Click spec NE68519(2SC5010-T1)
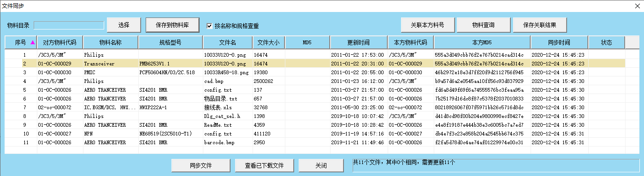The width and height of the screenshot is (644, 176). (x=166, y=134)
